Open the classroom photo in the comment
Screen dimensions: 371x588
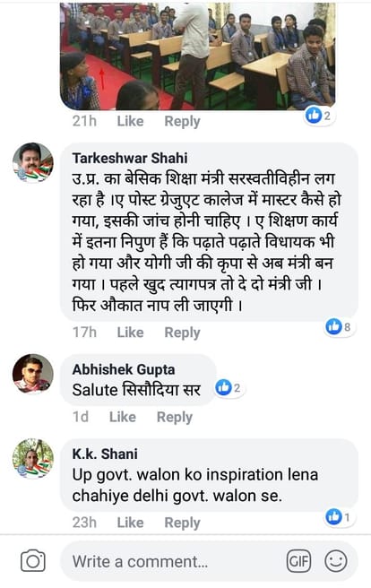pos(197,56)
